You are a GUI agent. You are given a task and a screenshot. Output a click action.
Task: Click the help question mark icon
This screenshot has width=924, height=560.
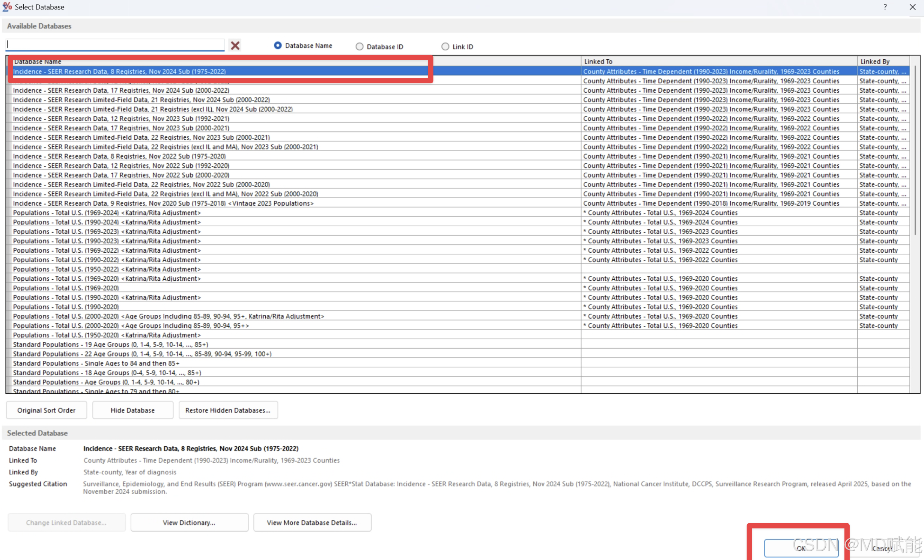pos(885,7)
